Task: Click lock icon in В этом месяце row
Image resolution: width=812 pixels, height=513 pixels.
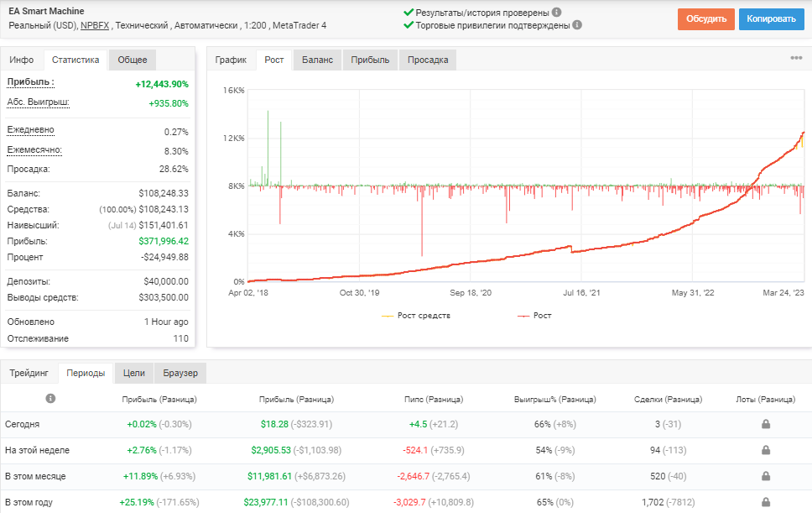Action: click(766, 476)
